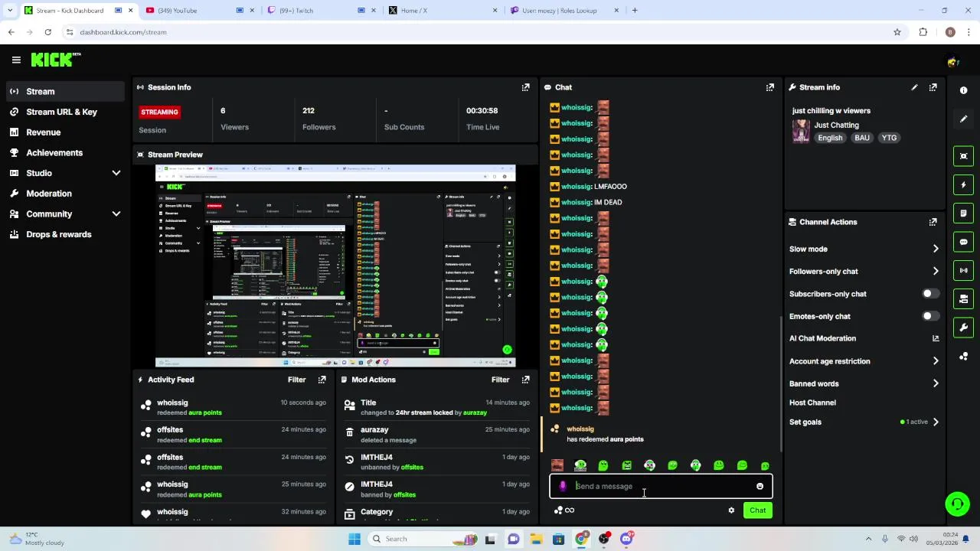This screenshot has width=980, height=551.
Task: Click the three-dots cluster icon in right sidebar
Action: click(x=963, y=357)
